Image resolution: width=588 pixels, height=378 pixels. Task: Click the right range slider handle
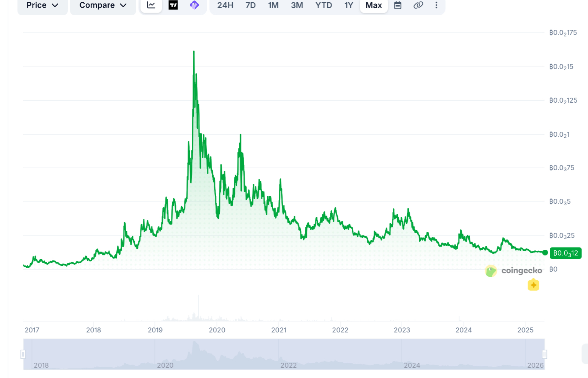tap(544, 354)
